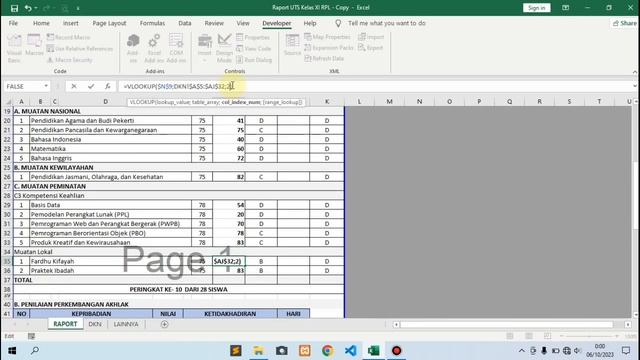Click the zoom slider in status bar
640x360 pixels.
(589, 336)
